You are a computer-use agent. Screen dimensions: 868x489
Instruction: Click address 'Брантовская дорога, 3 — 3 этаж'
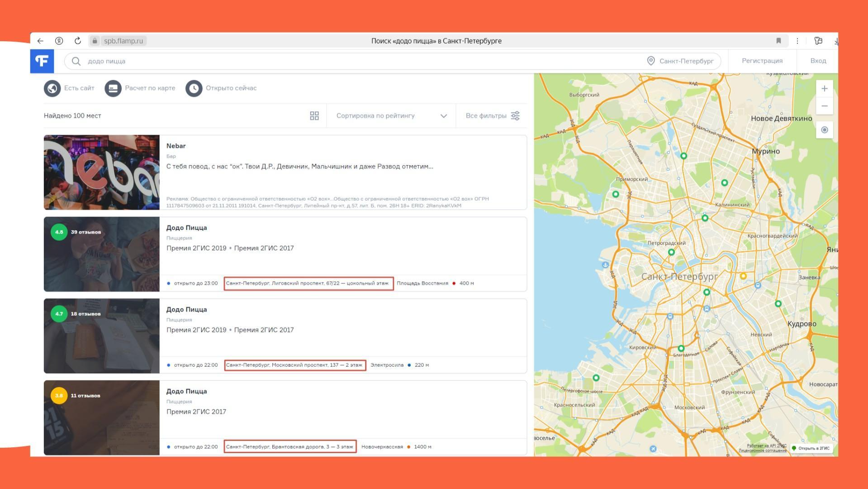[289, 447]
